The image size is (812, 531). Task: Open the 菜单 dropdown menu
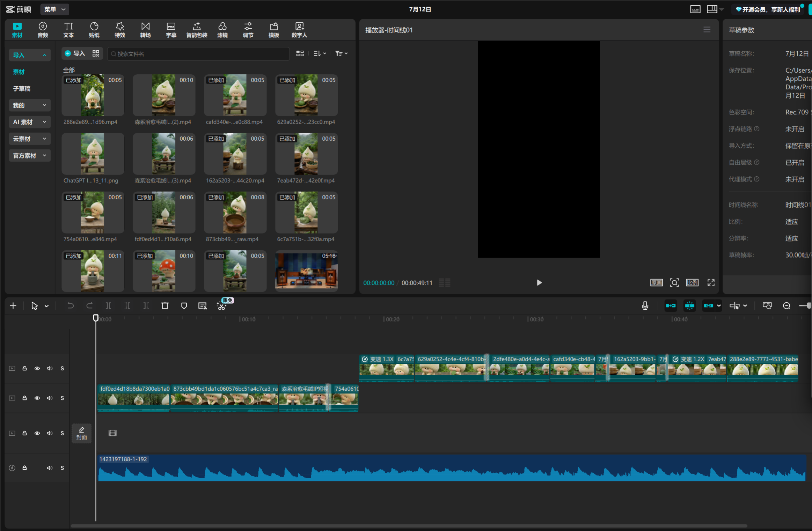(55, 9)
